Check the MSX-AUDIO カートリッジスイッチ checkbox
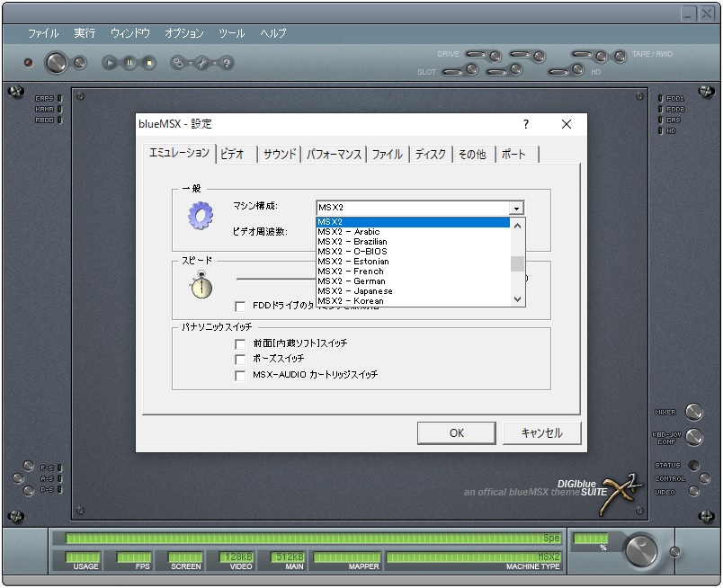 click(x=240, y=376)
